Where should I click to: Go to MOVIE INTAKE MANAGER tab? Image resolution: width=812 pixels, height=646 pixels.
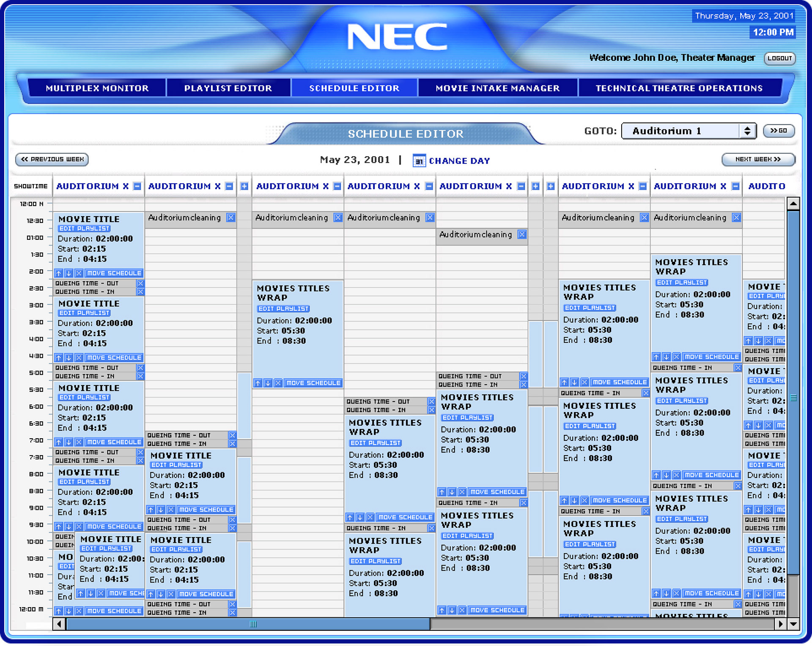(498, 88)
